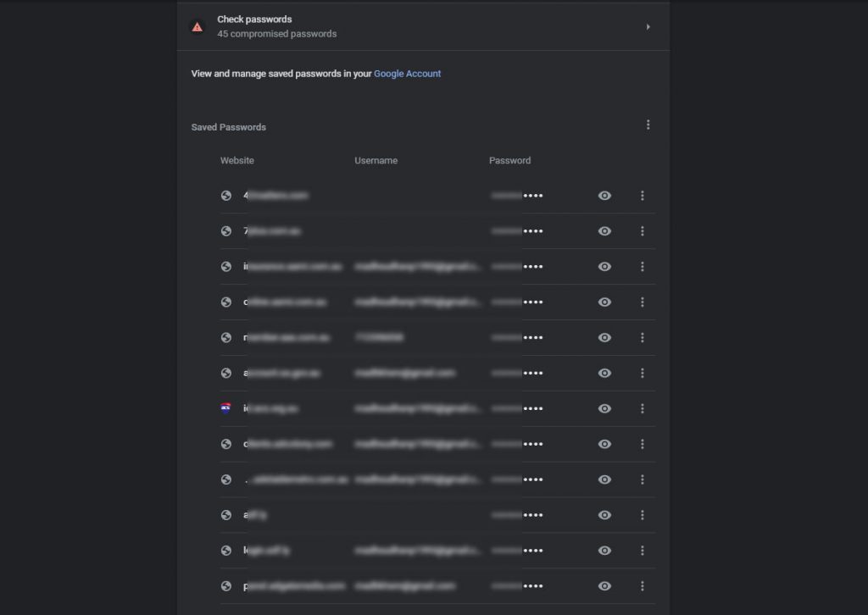Show password for the site starting with dots
The image size is (868, 615).
coord(604,479)
